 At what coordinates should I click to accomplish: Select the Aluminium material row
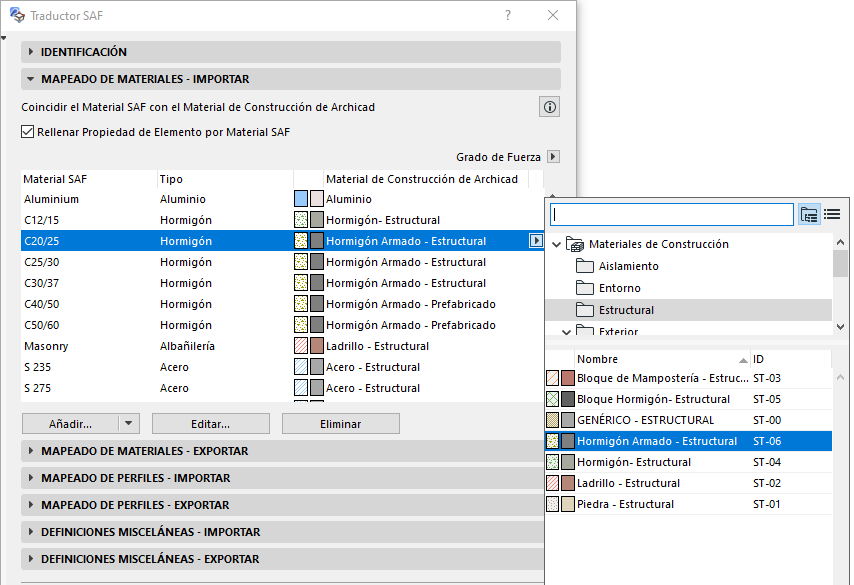[282, 199]
